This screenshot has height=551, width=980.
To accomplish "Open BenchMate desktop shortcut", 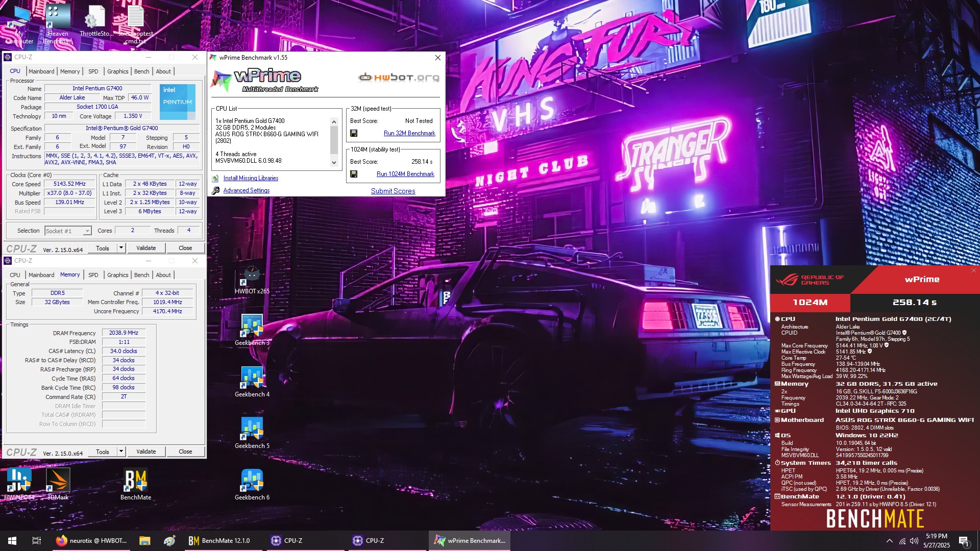I will (x=136, y=484).
